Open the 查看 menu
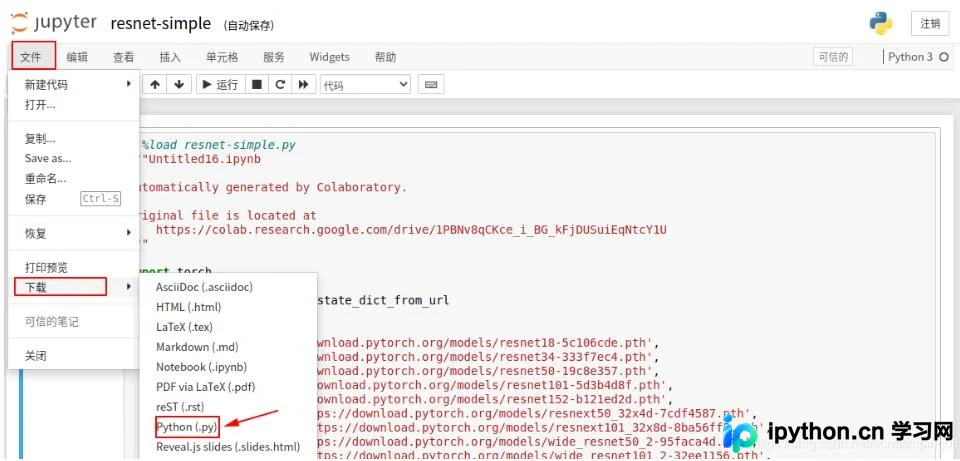This screenshot has width=960, height=461. click(123, 57)
